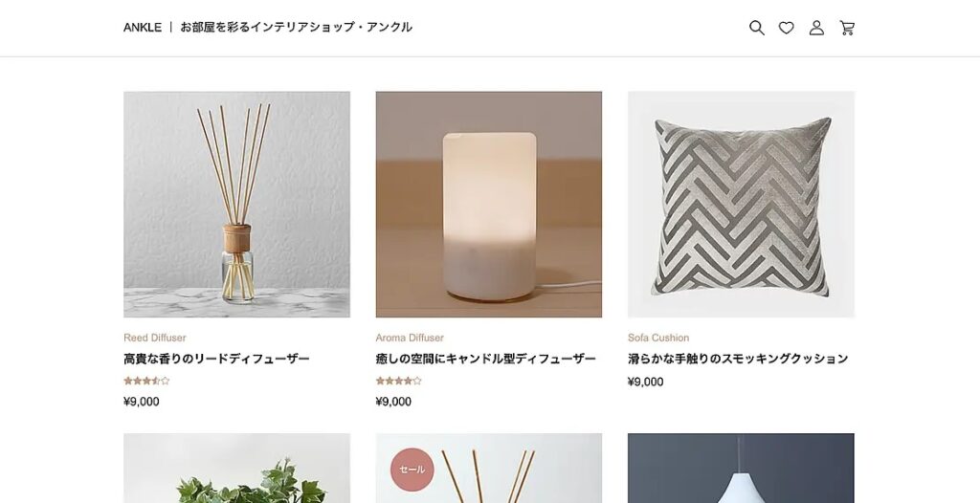Screen dimensions: 980x503
Task: Open the green ivy plant product image
Action: coord(237,468)
